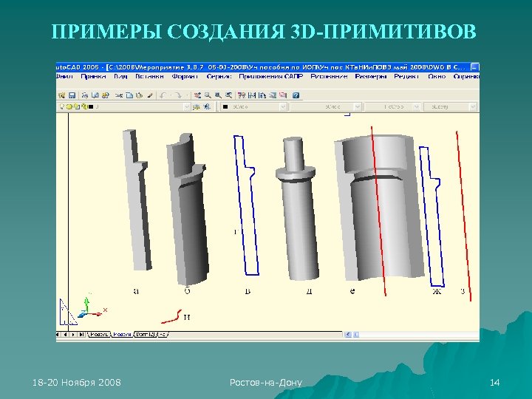Click the Redo arrow icon
The height and width of the screenshot is (399, 532).
179,95
